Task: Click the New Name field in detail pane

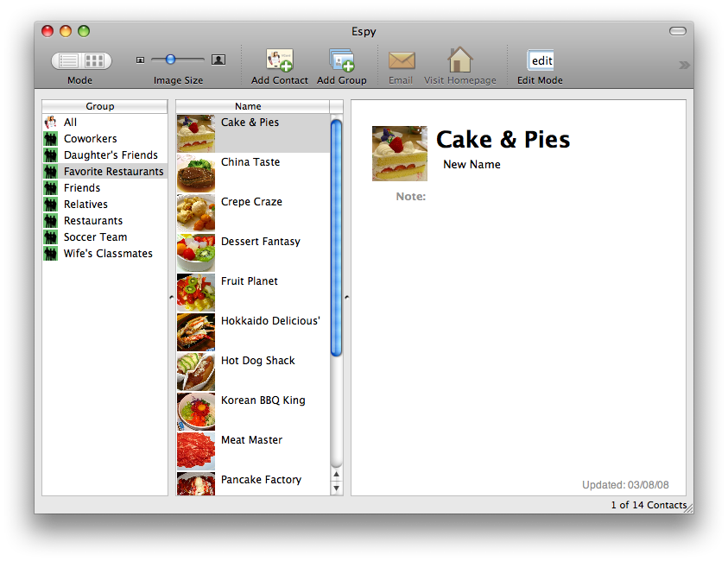Action: pos(472,165)
